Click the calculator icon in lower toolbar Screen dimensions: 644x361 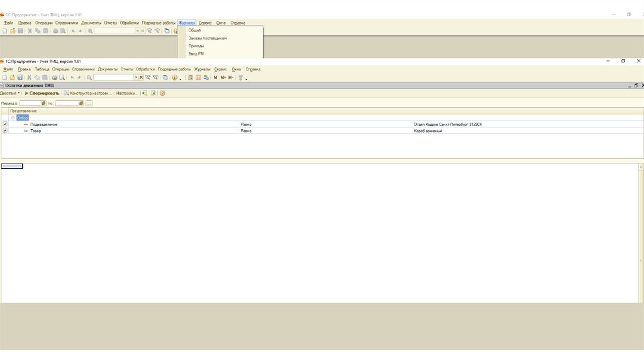tap(191, 77)
